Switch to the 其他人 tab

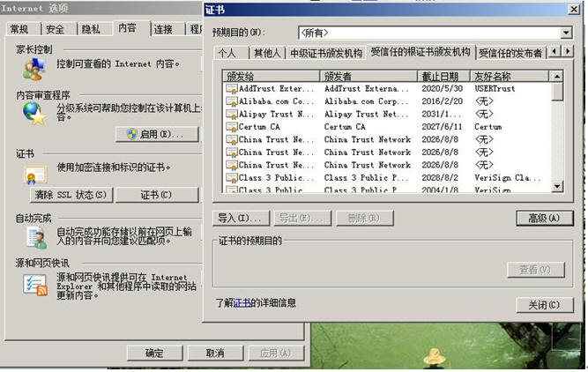(x=267, y=53)
